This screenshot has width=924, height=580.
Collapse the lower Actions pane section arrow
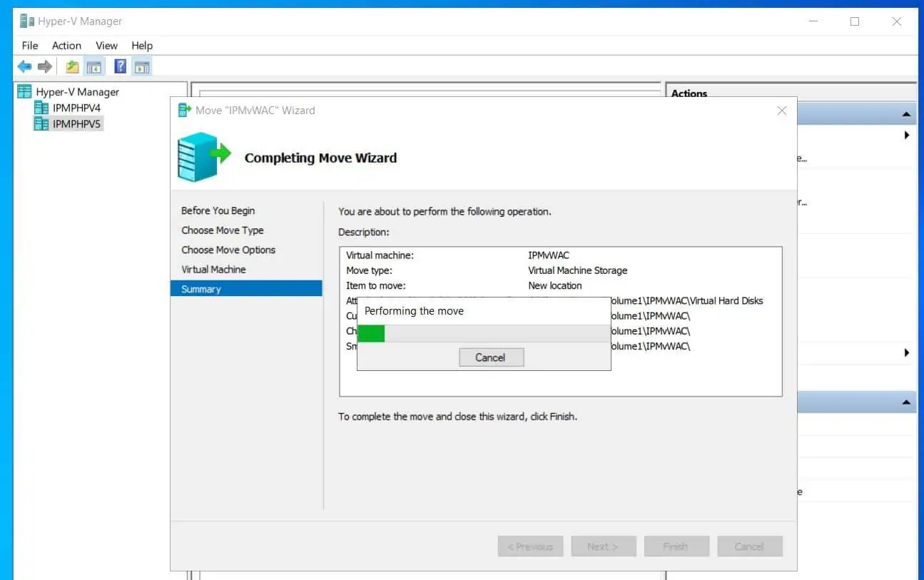coord(906,403)
